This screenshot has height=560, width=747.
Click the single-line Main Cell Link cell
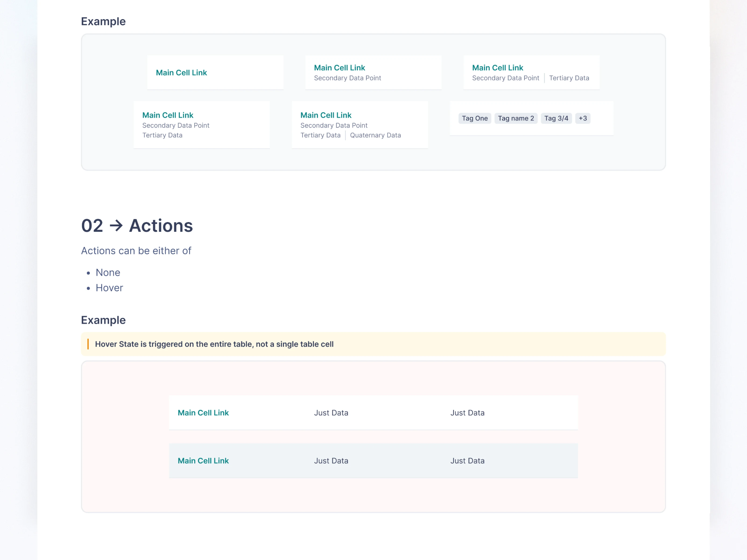[x=181, y=73]
